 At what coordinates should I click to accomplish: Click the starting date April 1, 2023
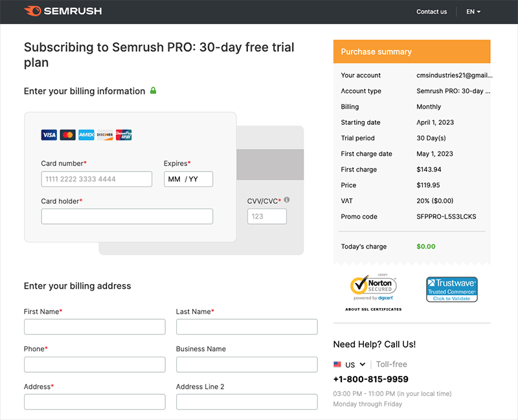click(x=435, y=122)
